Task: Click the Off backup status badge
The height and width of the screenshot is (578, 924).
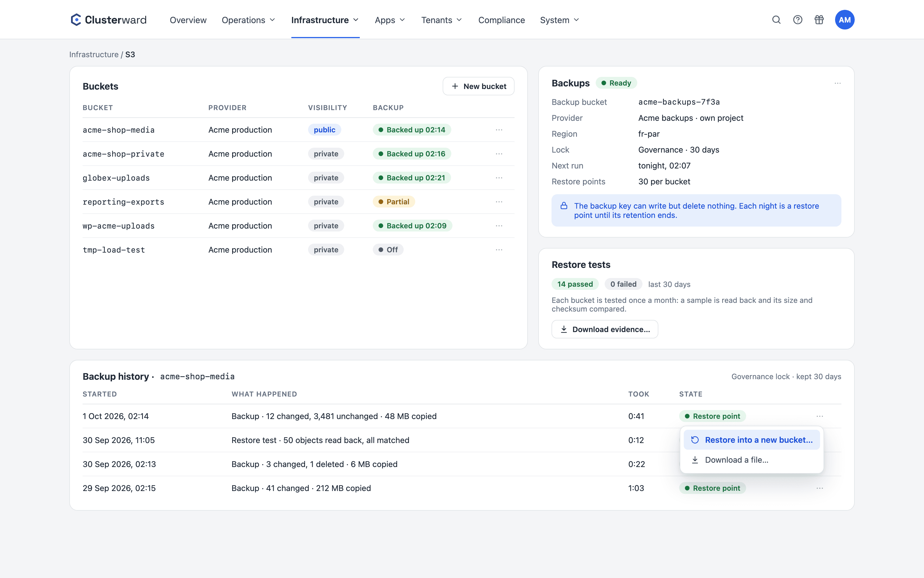Action: (388, 250)
